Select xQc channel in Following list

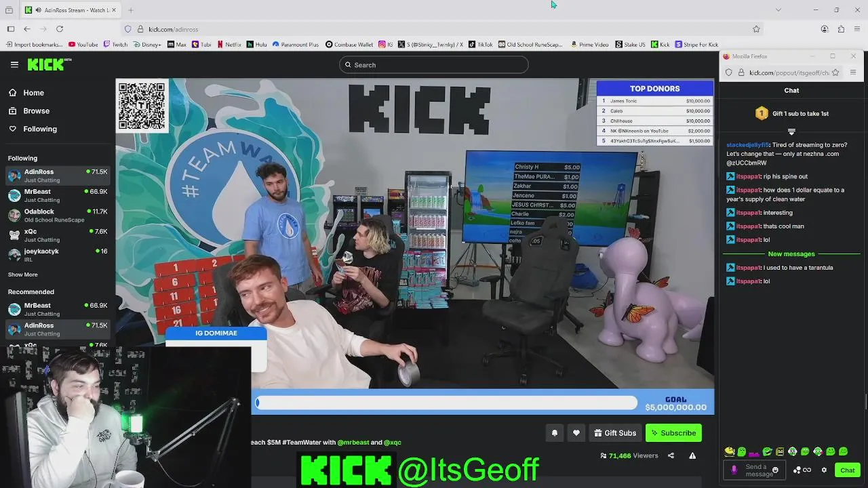click(58, 235)
